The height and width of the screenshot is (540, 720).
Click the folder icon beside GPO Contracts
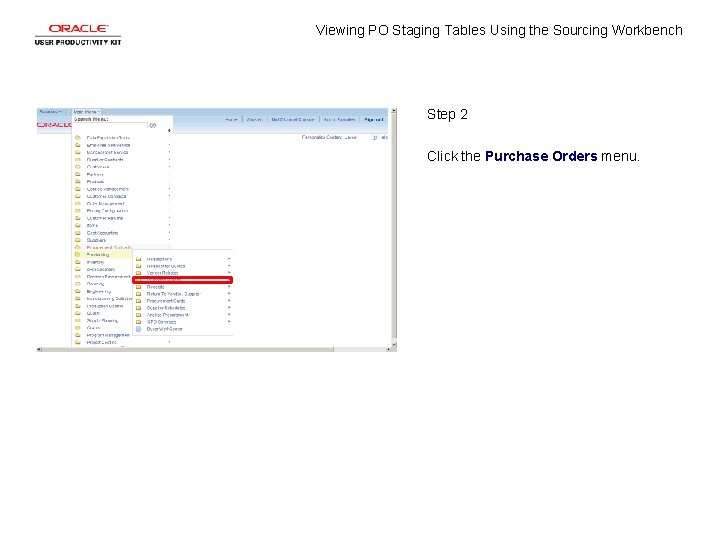[139, 322]
